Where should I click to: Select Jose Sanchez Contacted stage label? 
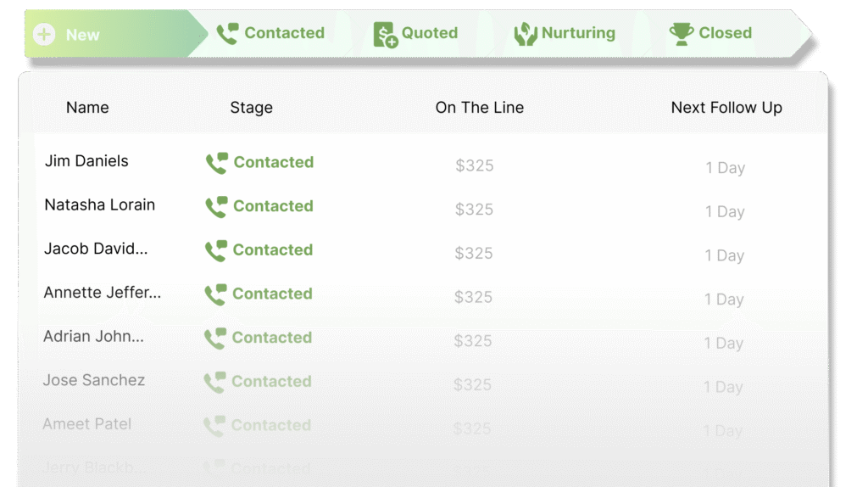pos(271,381)
